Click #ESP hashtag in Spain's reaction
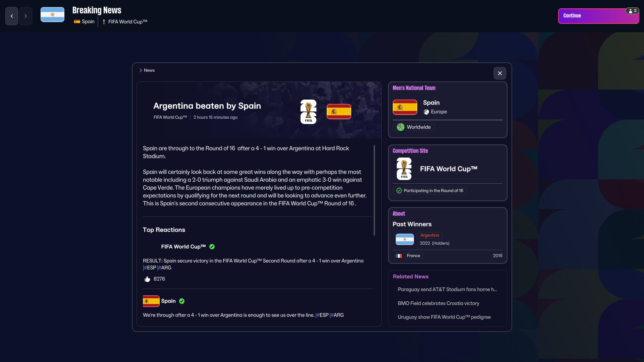Viewport: 644px width, 362px height. [322, 315]
